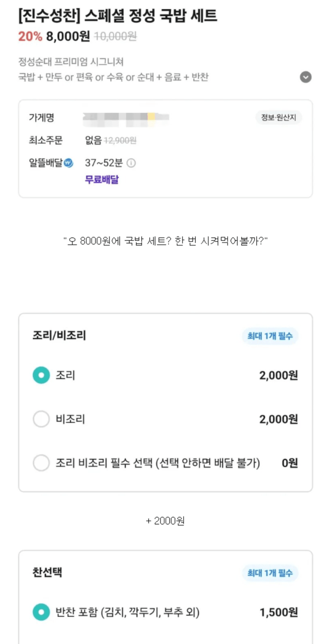Click the blue 알뜰배달 badge icon

tap(69, 163)
